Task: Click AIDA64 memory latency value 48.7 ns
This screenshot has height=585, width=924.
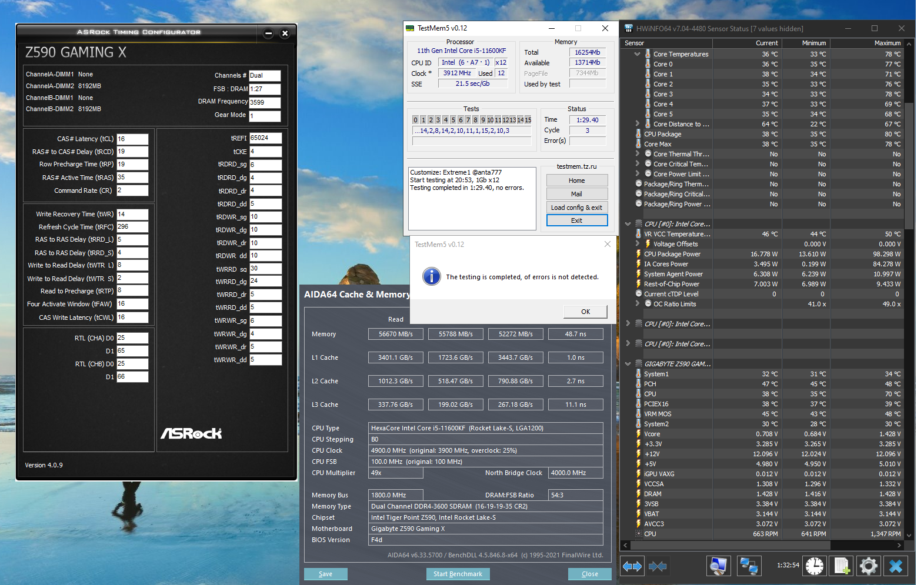Action: tap(576, 334)
